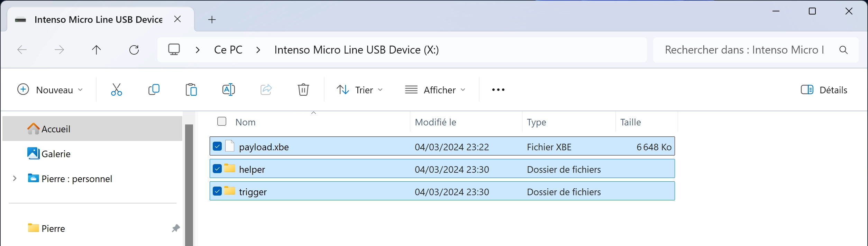Uncheck the helper folder checkbox
Viewport: 868px width, 246px height.
217,169
